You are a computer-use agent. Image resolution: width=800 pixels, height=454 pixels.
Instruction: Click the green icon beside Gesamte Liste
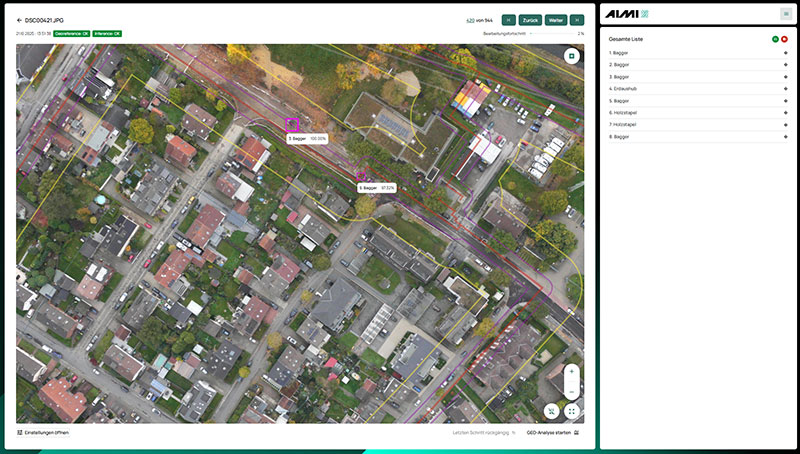coord(775,38)
